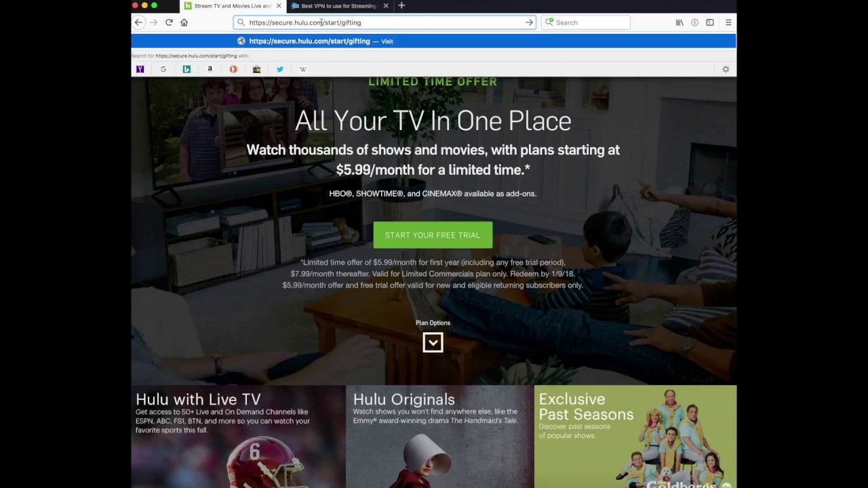Open the Hulu Originals card
Screen dimensions: 868x488
pyautogui.click(x=440, y=436)
